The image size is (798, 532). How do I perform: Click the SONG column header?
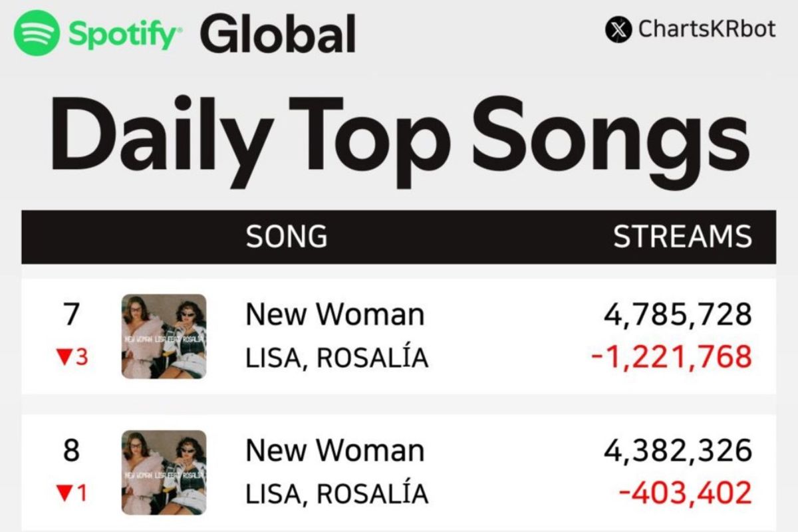[x=287, y=237]
